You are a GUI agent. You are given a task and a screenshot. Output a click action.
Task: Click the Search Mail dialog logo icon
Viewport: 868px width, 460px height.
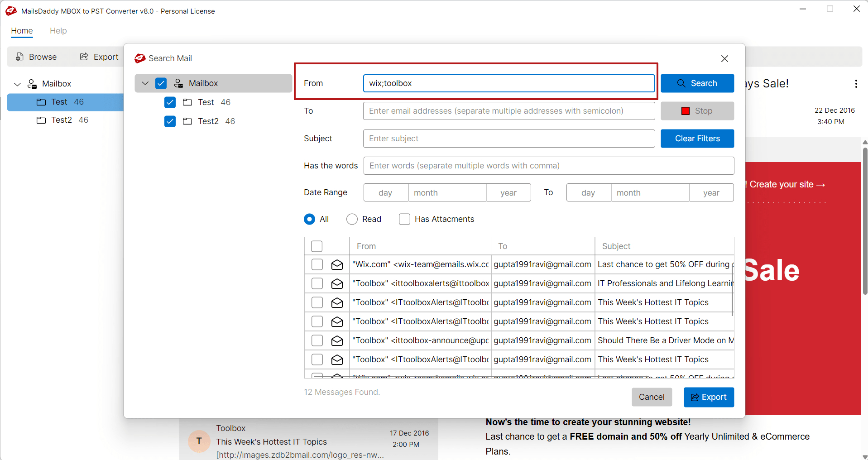point(140,58)
